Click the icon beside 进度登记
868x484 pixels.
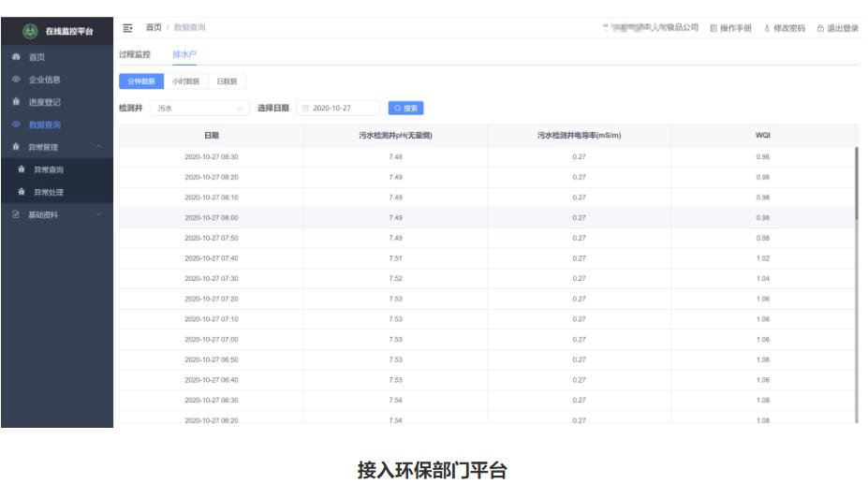point(16,101)
